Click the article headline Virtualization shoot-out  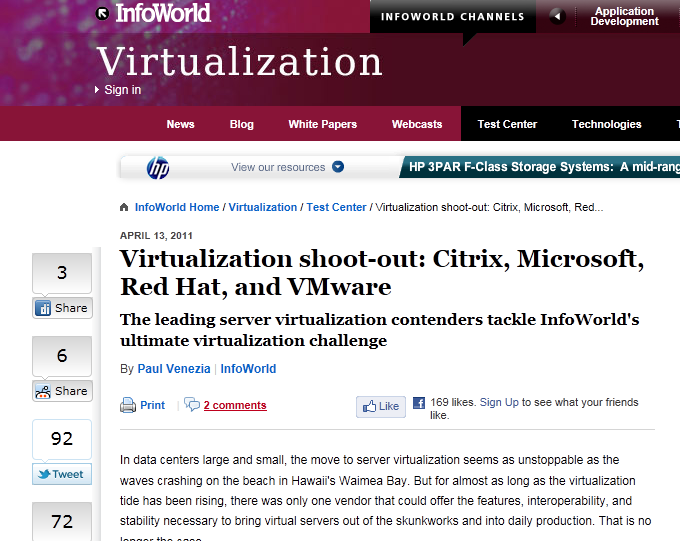(x=382, y=272)
